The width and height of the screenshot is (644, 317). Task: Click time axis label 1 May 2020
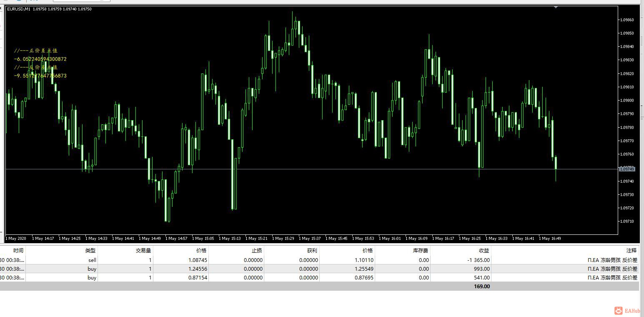[16, 239]
